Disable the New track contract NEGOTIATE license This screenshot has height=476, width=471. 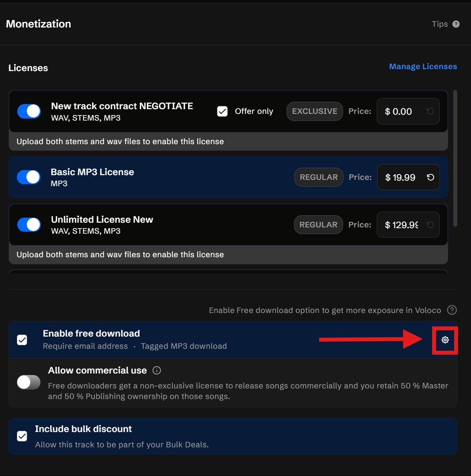tap(29, 112)
